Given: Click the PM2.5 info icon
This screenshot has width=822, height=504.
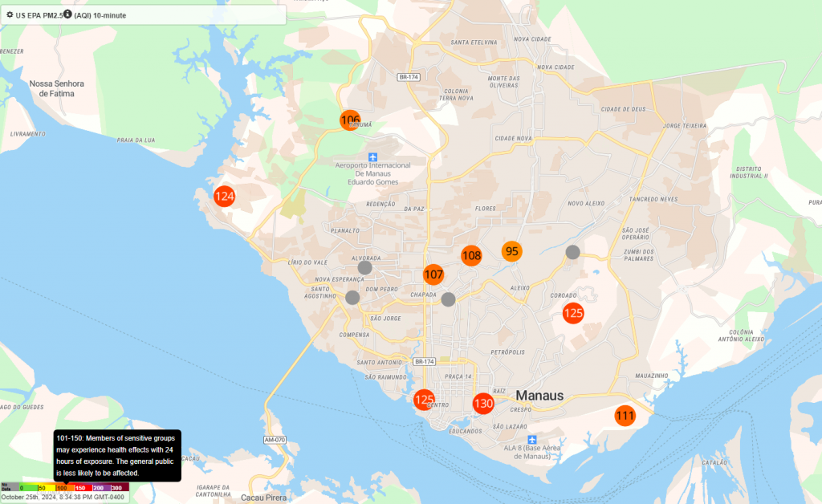Looking at the screenshot, I should [x=67, y=14].
